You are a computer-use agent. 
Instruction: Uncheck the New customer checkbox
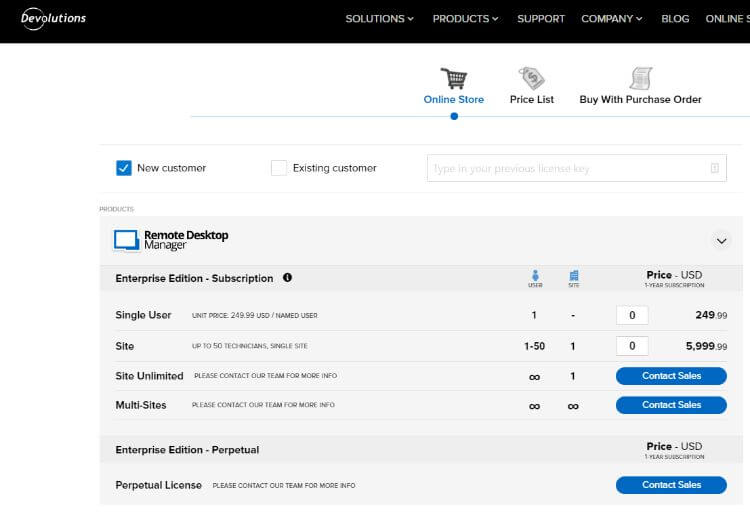[124, 168]
